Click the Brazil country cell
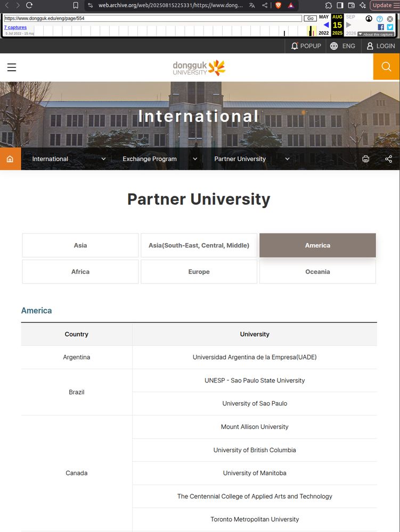The image size is (400, 532). point(76,392)
